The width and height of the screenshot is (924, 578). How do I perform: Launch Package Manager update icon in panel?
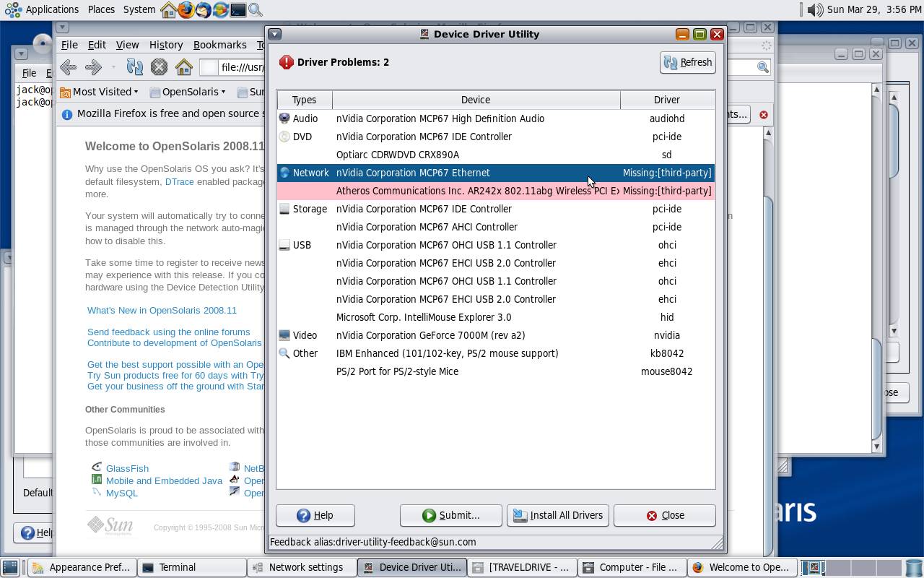221,9
